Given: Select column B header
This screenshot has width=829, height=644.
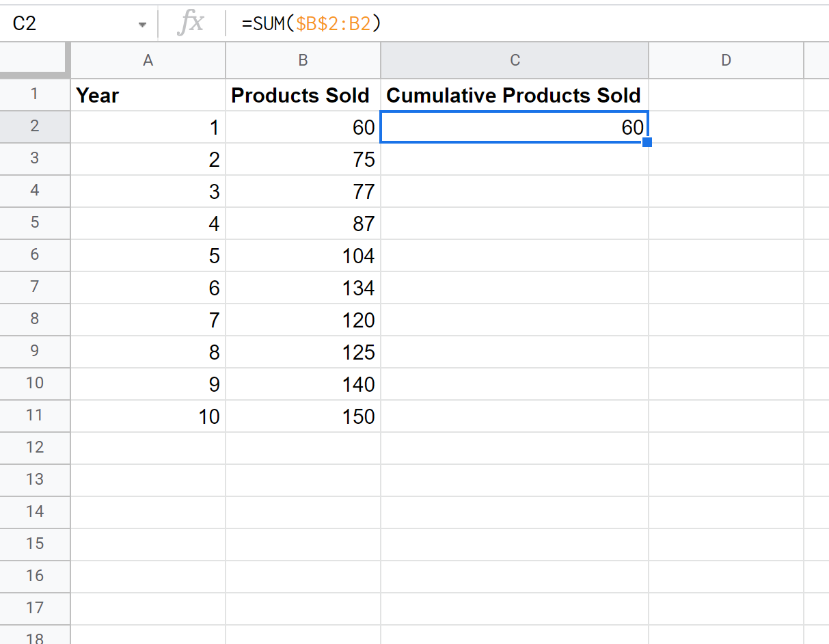Looking at the screenshot, I should pos(303,61).
